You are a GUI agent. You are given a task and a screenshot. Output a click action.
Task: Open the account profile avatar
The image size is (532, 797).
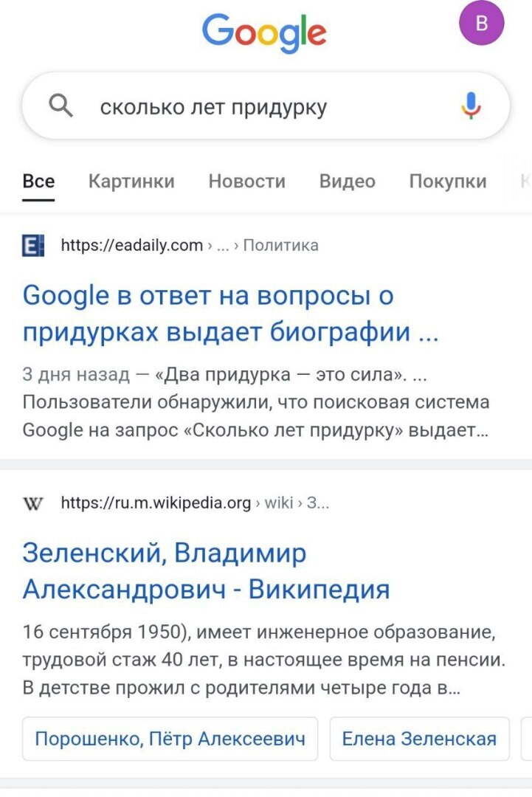pos(482,24)
